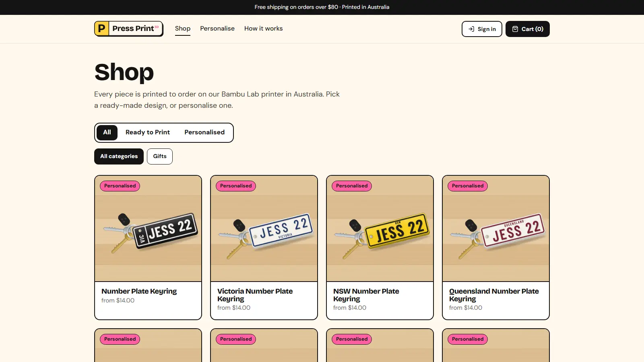Click the Victoria Number Plate Keyring title
The image size is (644, 362).
coord(255,295)
